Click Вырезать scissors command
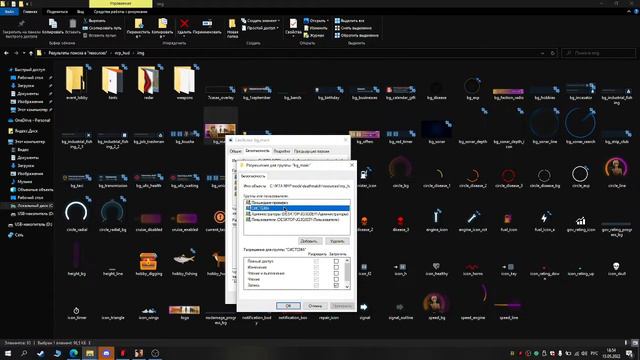The width and height of the screenshot is (640, 360). [94, 20]
